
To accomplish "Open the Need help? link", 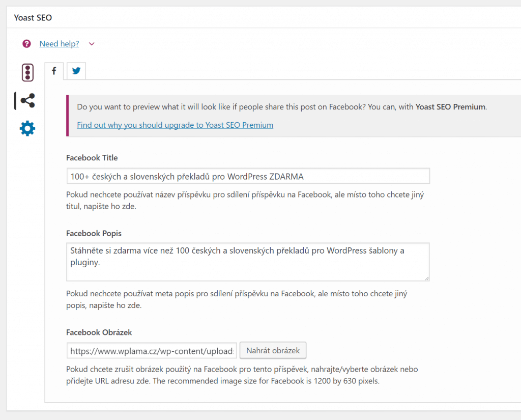I will 59,44.
